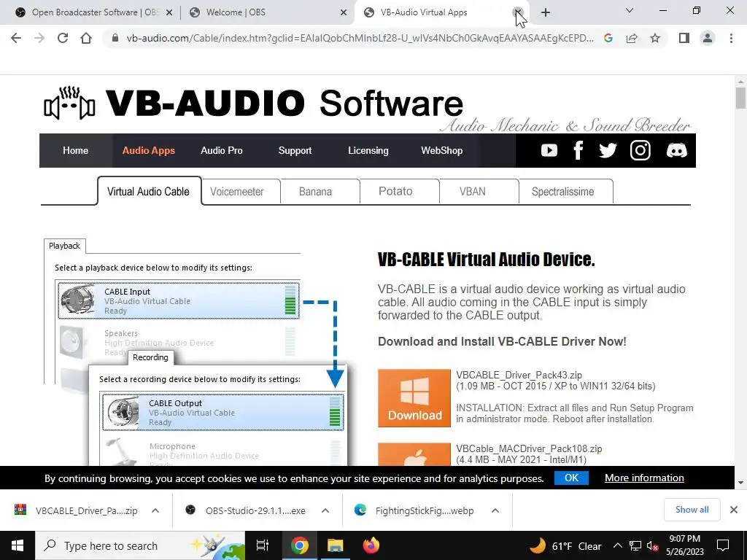This screenshot has height=560, width=747.
Task: Open Firefox from the taskbar
Action: [371, 545]
